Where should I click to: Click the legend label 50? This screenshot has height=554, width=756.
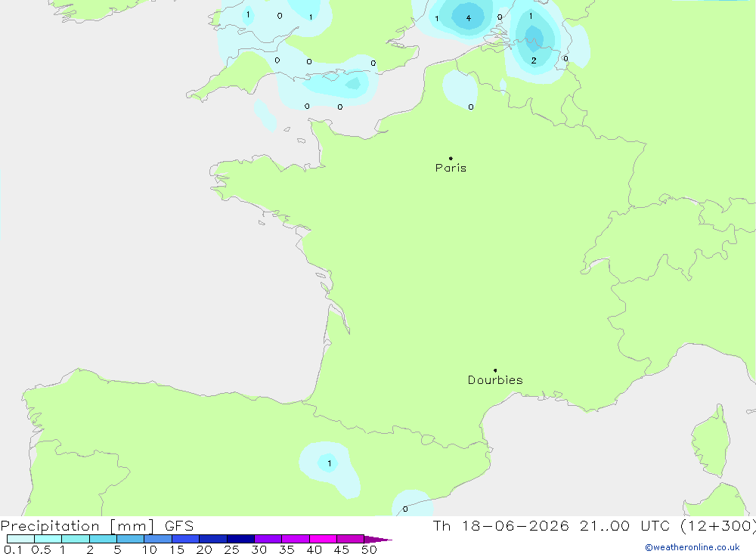click(369, 549)
